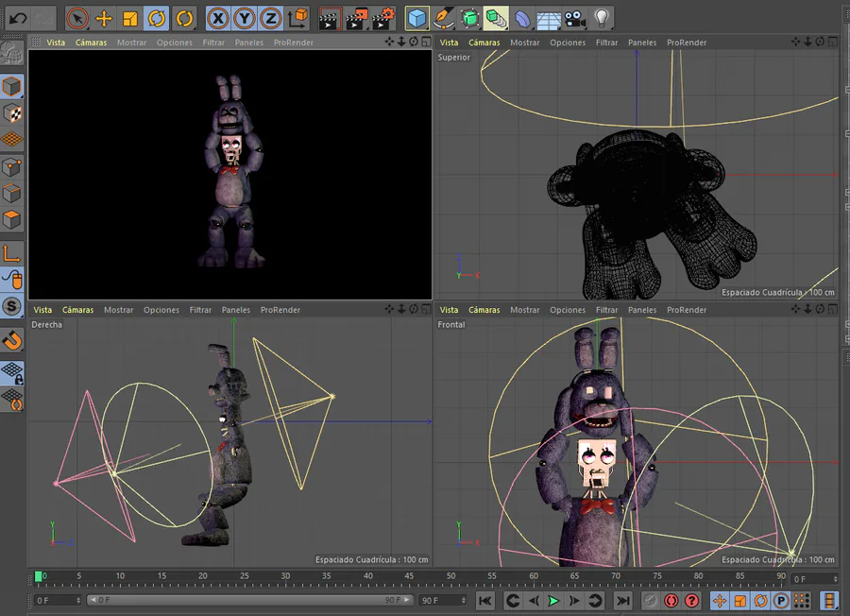
Task: Toggle the Tweak mouse icon
Action: 11,280
